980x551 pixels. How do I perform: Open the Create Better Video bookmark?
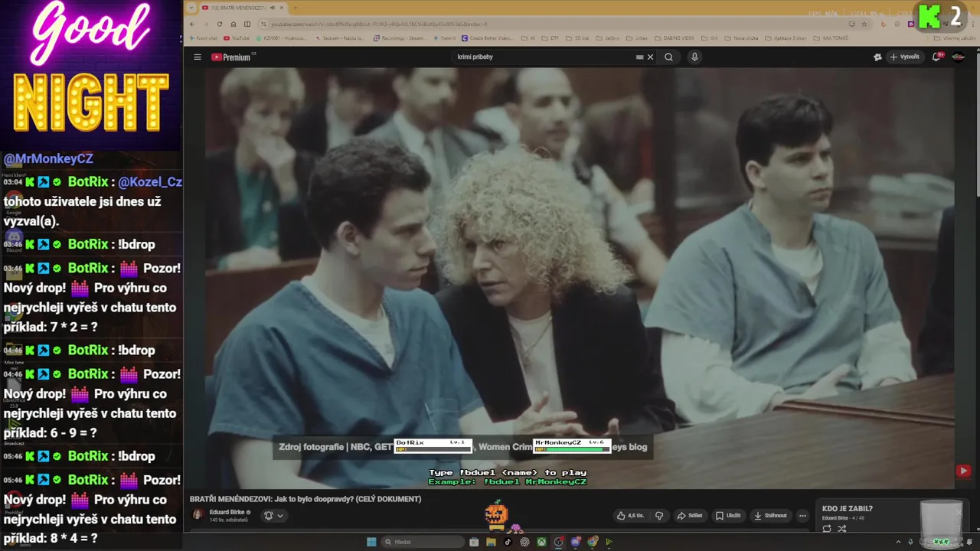click(x=488, y=37)
